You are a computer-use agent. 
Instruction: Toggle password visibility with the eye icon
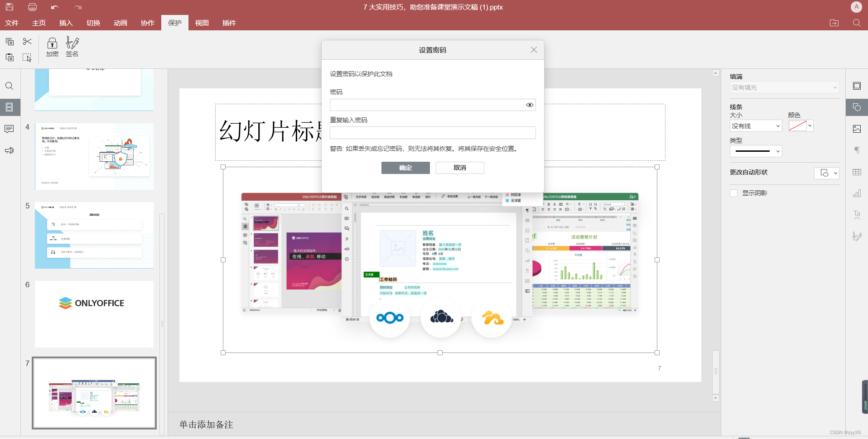pyautogui.click(x=529, y=105)
